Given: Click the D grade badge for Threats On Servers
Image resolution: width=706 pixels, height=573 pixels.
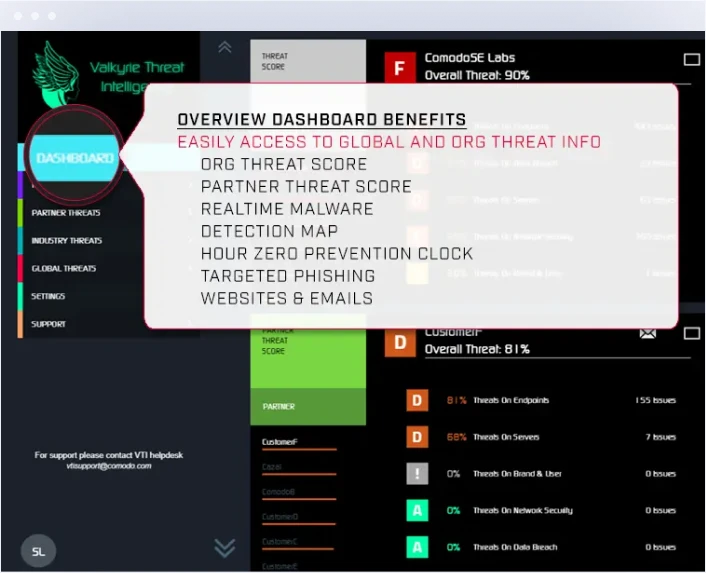Looking at the screenshot, I should coord(415,437).
